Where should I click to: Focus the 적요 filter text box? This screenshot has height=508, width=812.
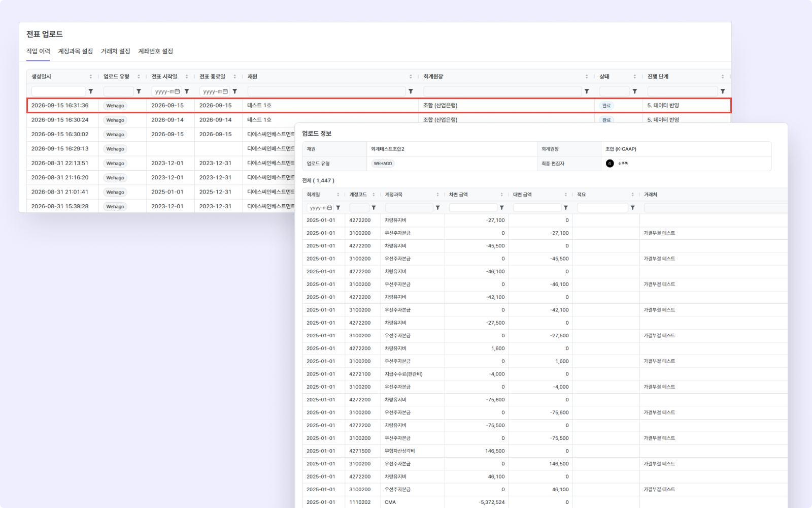click(602, 208)
